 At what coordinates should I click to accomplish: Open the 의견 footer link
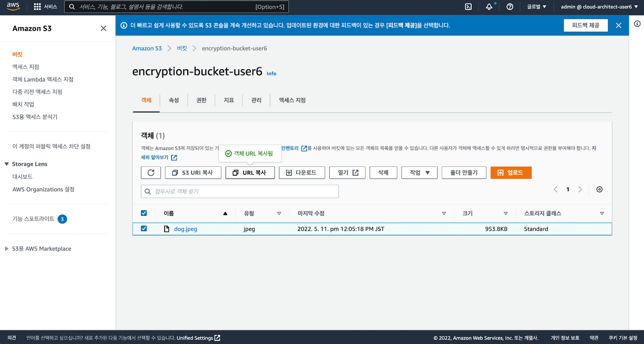pyautogui.click(x=12, y=338)
